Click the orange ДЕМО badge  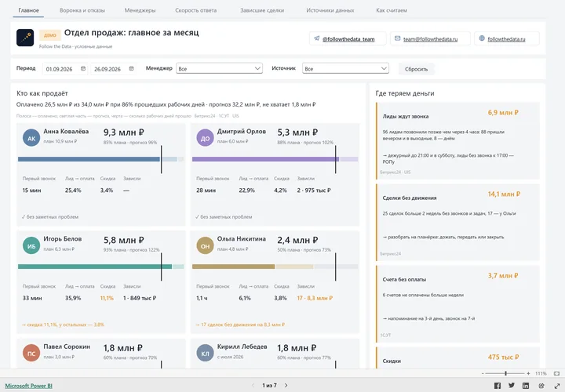(x=49, y=35)
